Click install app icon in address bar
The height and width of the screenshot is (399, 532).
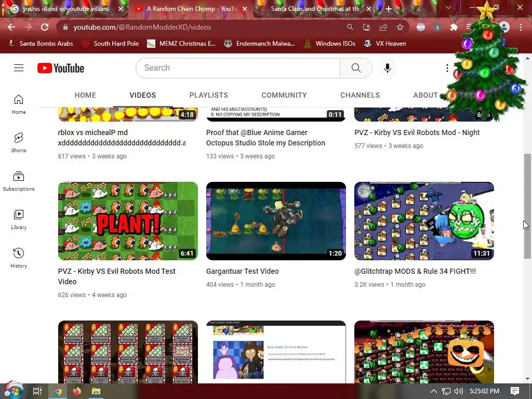point(366,27)
